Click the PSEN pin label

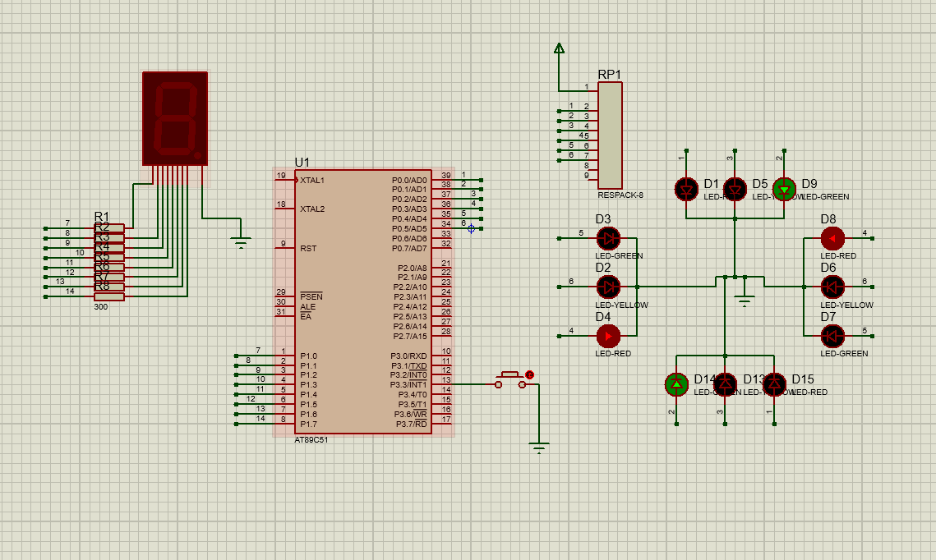pos(311,296)
